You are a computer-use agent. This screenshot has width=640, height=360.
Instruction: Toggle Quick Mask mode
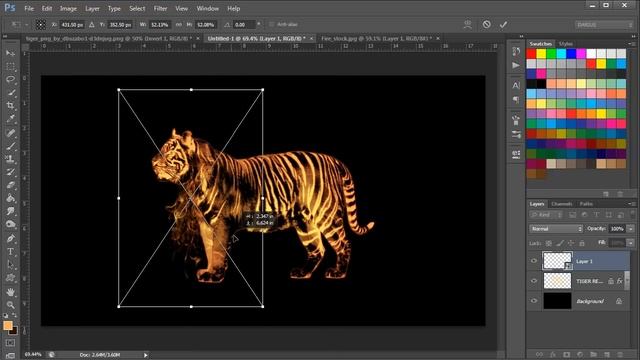(10, 343)
